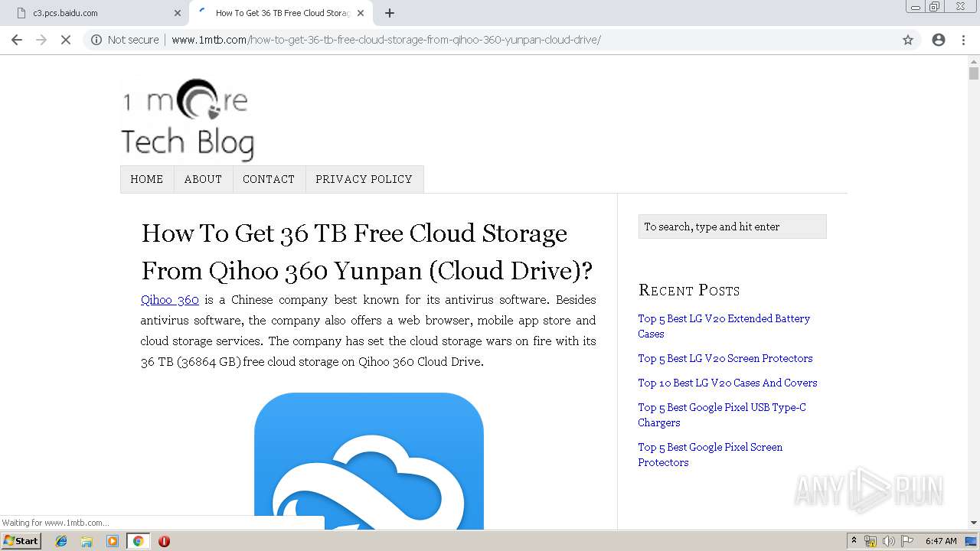Click the article title heading

pos(367,252)
